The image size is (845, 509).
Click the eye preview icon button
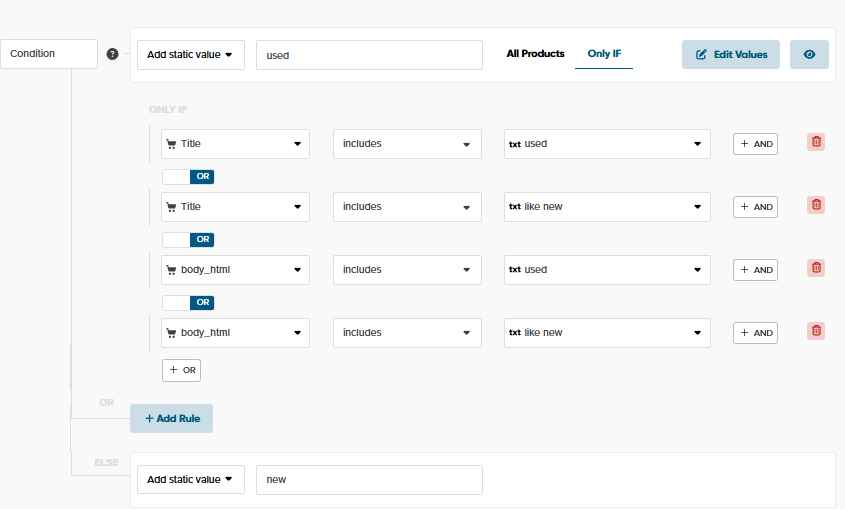pyautogui.click(x=809, y=54)
